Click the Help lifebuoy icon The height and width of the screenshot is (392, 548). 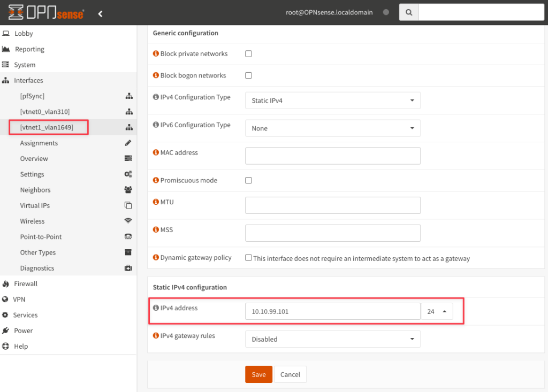5,346
